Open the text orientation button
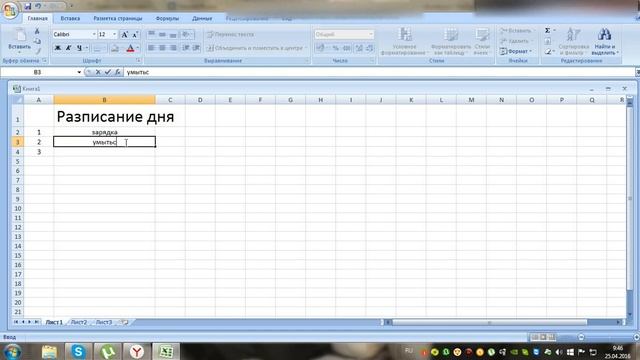 point(187,34)
